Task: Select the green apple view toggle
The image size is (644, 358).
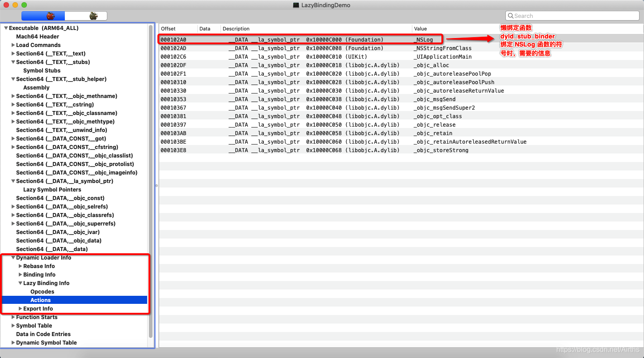Action: tap(86, 16)
